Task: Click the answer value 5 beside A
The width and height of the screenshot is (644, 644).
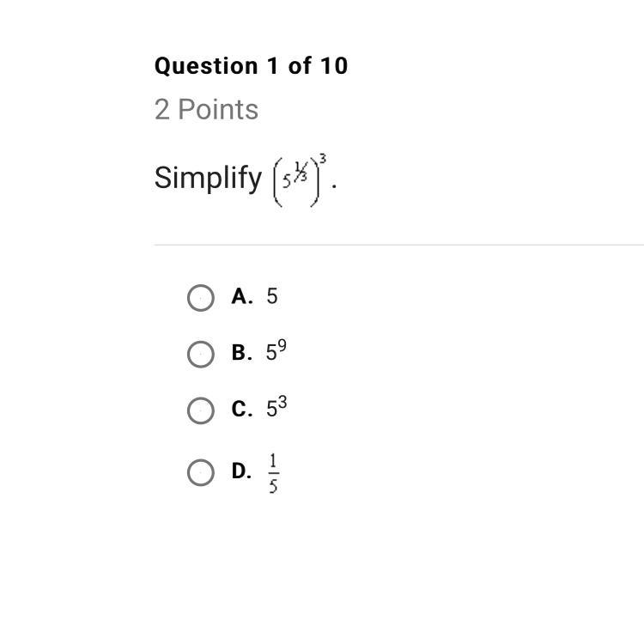Action: pyautogui.click(x=272, y=296)
